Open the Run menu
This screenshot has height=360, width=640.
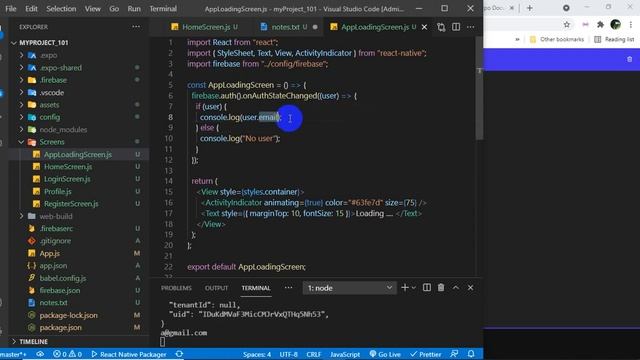click(134, 9)
